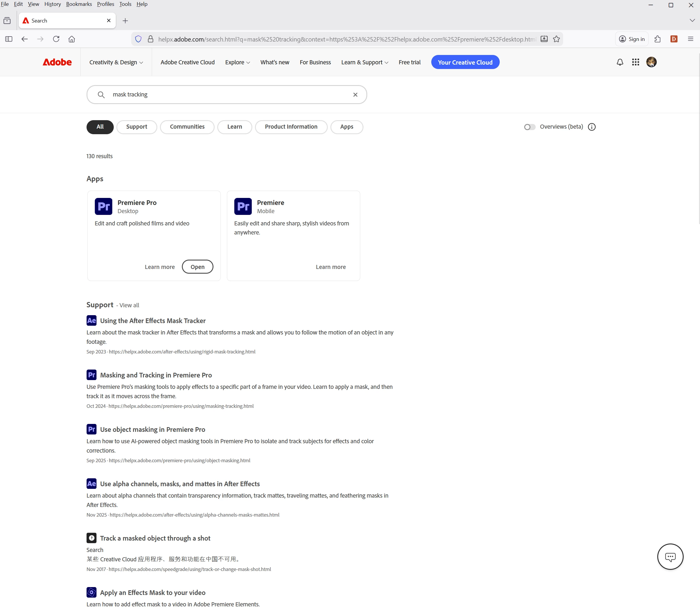700x609 pixels.
Task: Reload the current page
Action: click(56, 39)
